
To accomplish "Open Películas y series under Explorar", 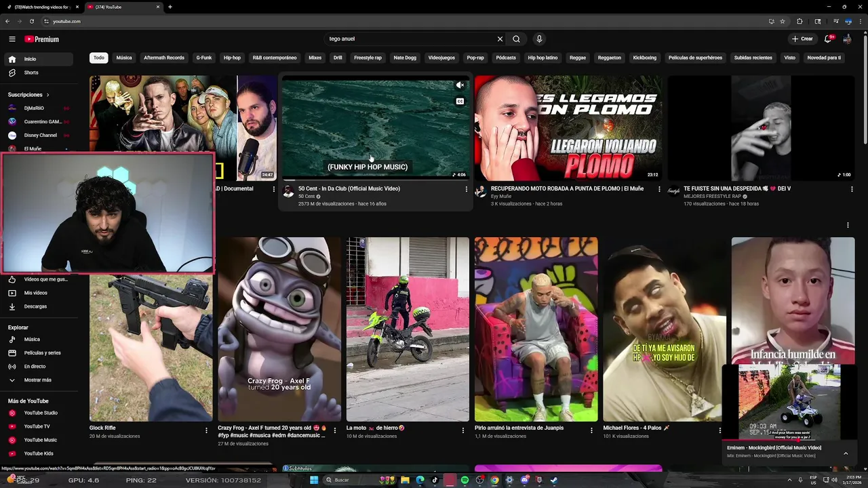I will point(39,353).
